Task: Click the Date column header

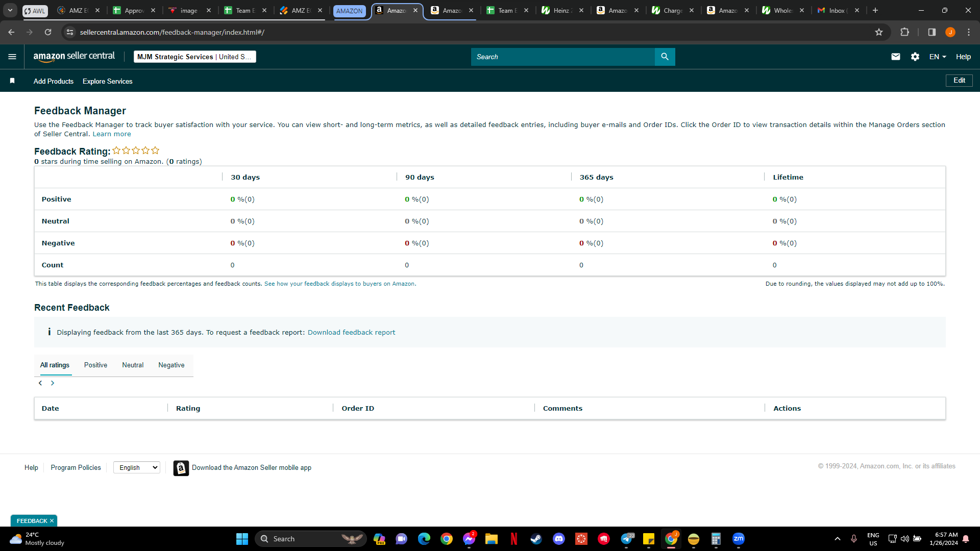Action: 50,409
